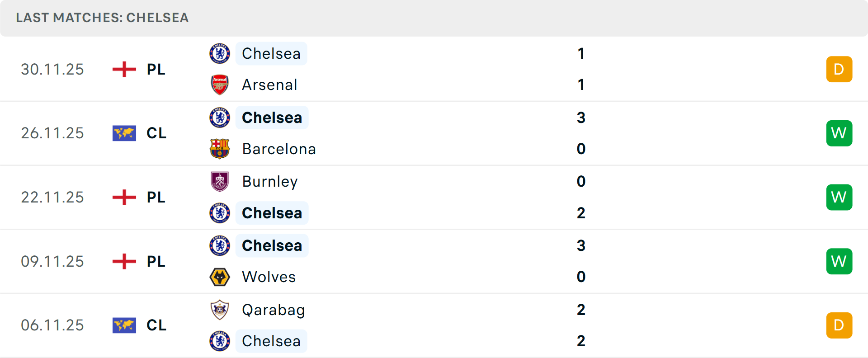The width and height of the screenshot is (868, 358).
Task: Click the Barcelona club crest
Action: pos(220,149)
